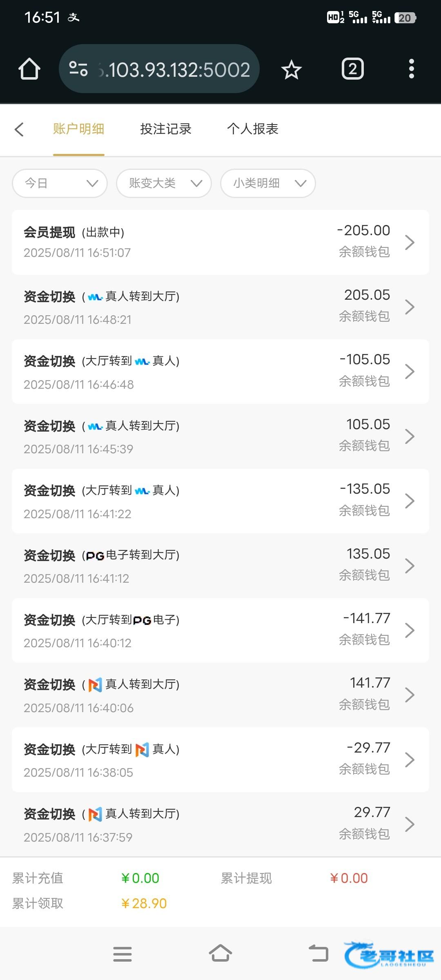The height and width of the screenshot is (980, 441).
Task: Open the 会员提现 -205.00 record details
Action: tap(220, 242)
